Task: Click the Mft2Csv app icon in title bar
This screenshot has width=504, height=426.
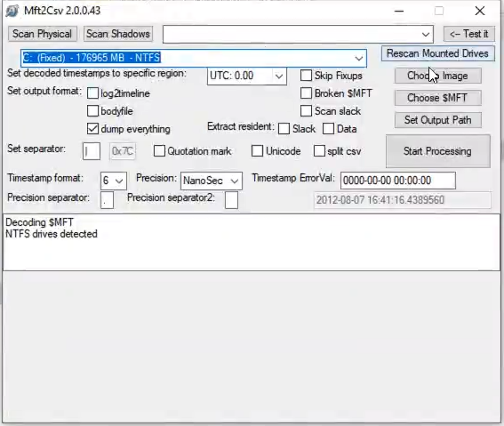Action: click(x=12, y=11)
